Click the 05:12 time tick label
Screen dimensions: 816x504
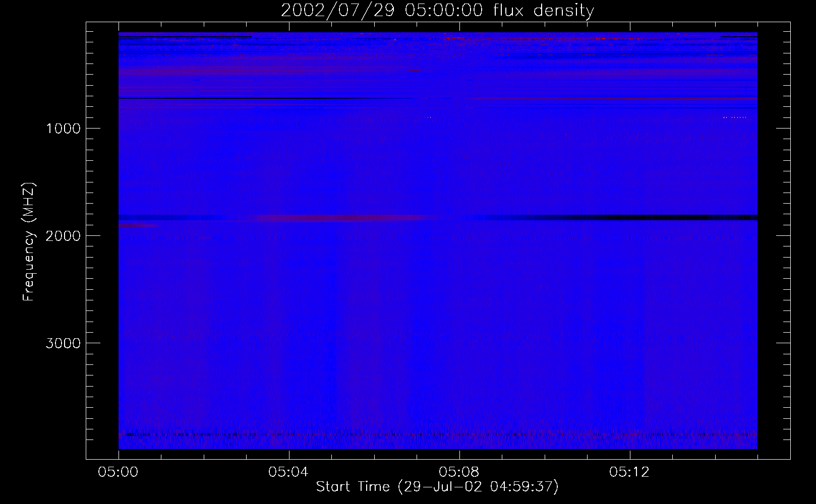pos(629,472)
